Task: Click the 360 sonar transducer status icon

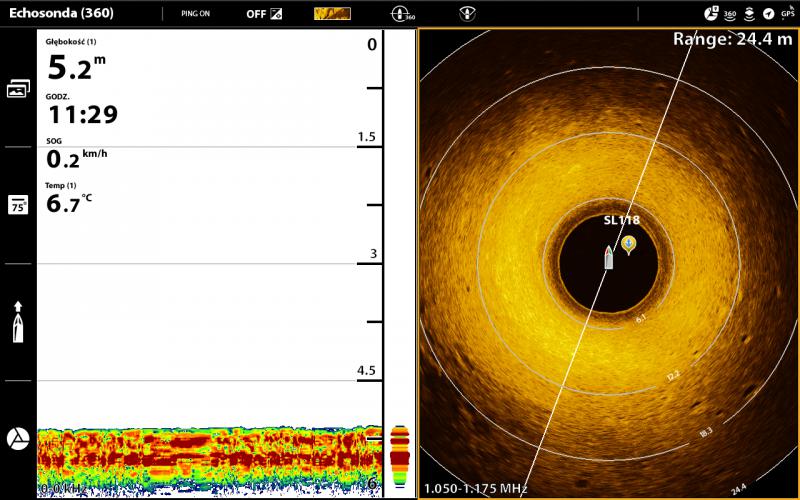Action: pyautogui.click(x=402, y=14)
